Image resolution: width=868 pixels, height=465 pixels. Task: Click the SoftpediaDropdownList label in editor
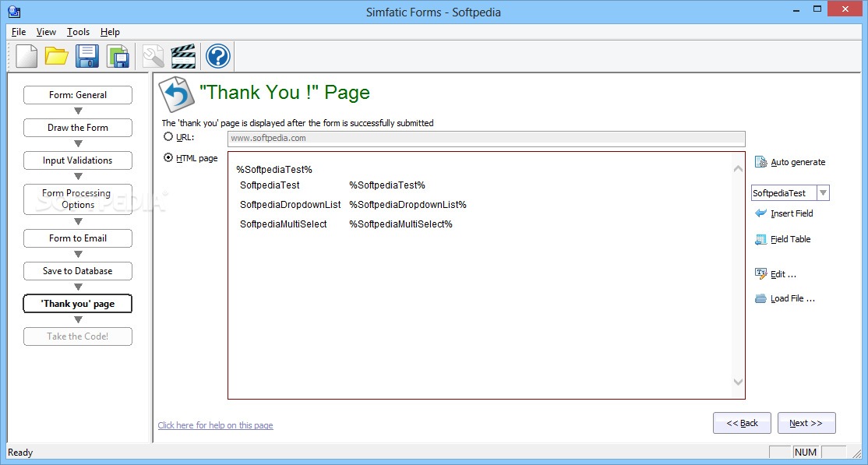click(x=290, y=205)
